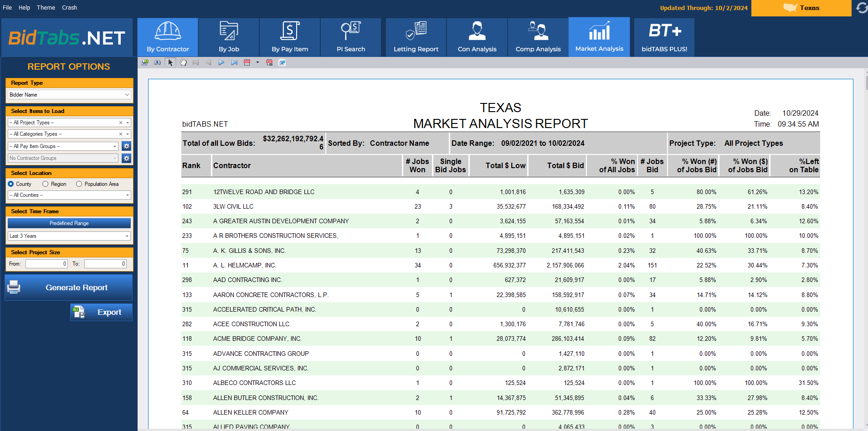Jump to last report page

234,62
